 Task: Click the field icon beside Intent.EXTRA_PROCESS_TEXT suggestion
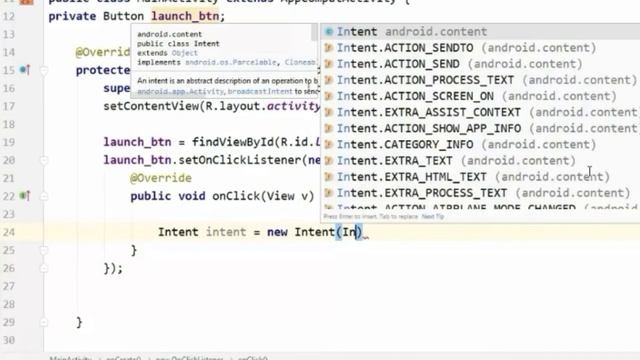point(329,193)
